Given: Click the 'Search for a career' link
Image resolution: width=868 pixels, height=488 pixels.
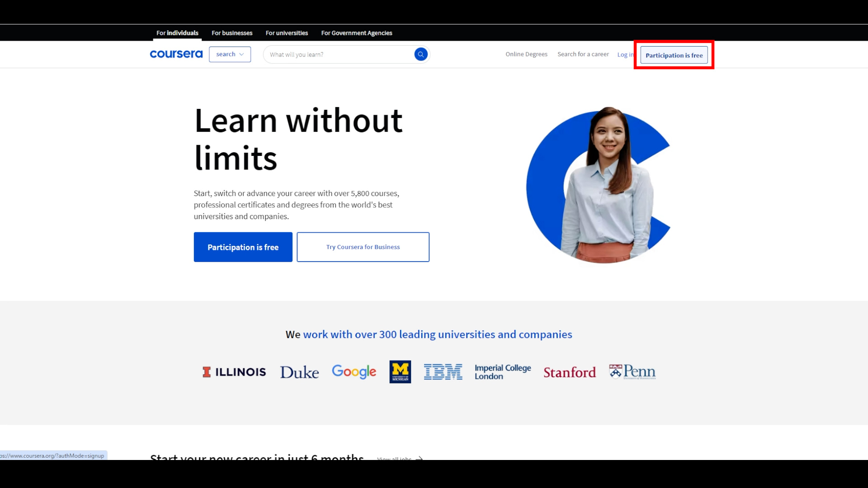Looking at the screenshot, I should tap(583, 54).
